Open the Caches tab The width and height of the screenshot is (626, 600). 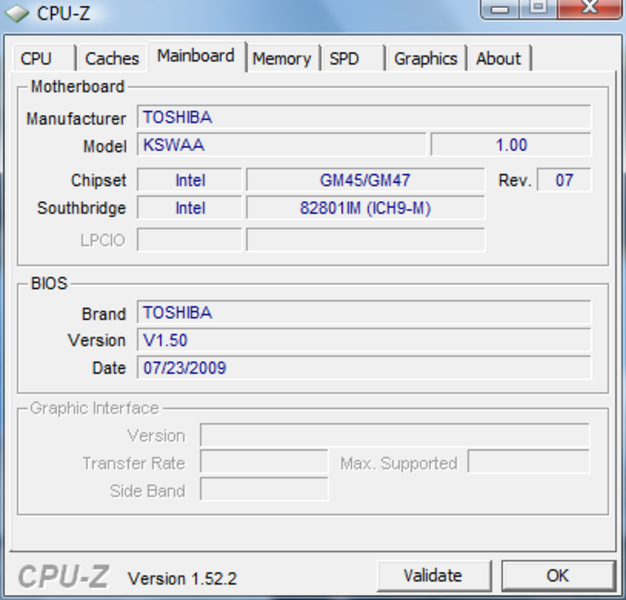[x=112, y=58]
